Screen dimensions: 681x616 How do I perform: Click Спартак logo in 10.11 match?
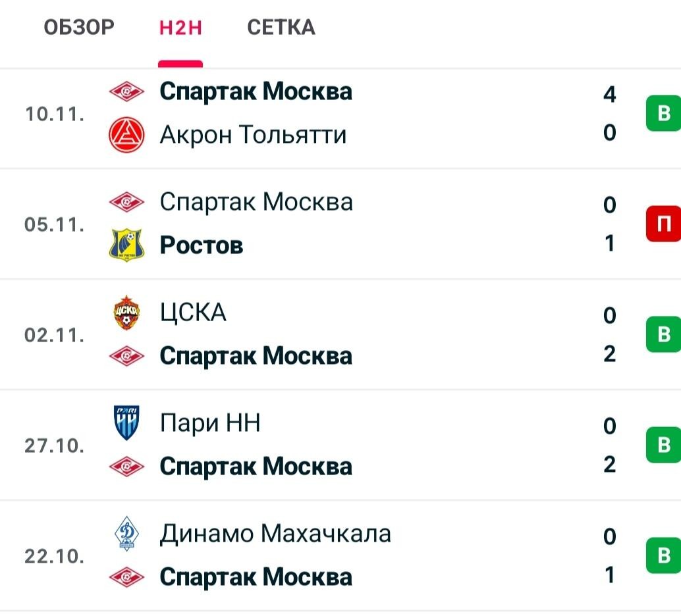(126, 91)
